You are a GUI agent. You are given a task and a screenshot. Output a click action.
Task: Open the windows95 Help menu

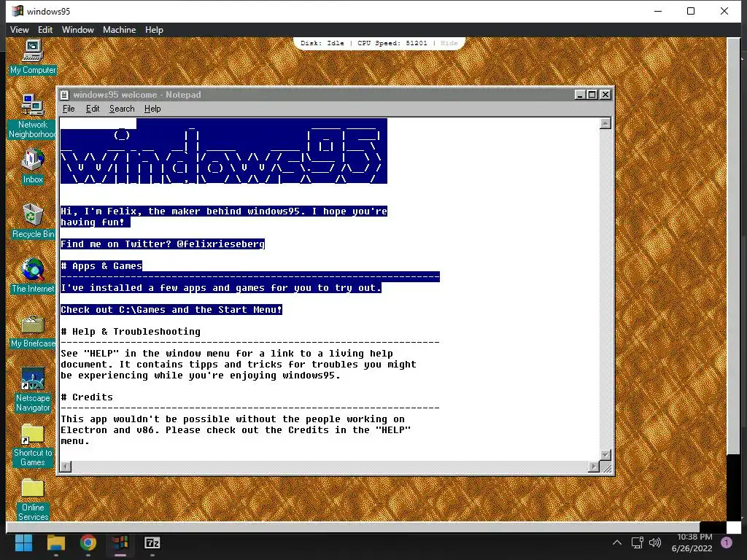click(x=154, y=29)
